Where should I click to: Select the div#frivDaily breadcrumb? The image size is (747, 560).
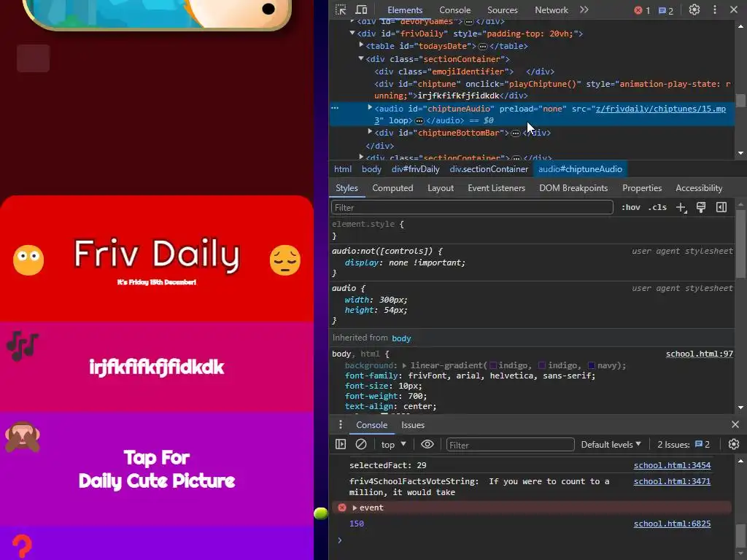[415, 169]
